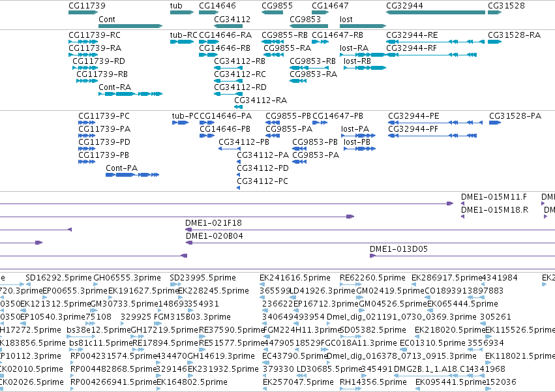This screenshot has height=392, width=555.
Task: Select the Cont-PA protein label
Action: point(122,168)
